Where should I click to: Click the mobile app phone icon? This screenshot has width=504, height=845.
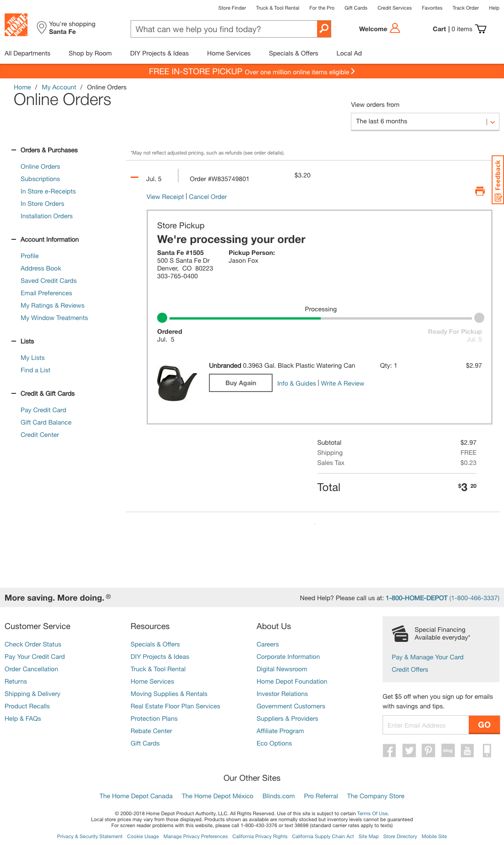(487, 751)
